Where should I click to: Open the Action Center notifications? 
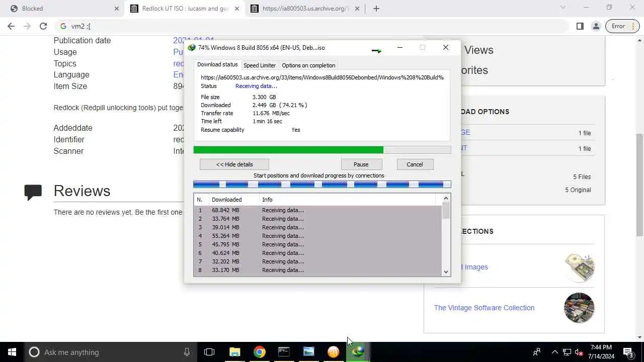coord(628,352)
